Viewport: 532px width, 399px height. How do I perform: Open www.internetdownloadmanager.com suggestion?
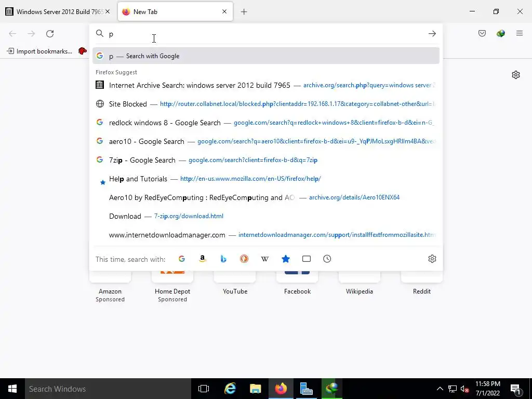[x=265, y=235]
